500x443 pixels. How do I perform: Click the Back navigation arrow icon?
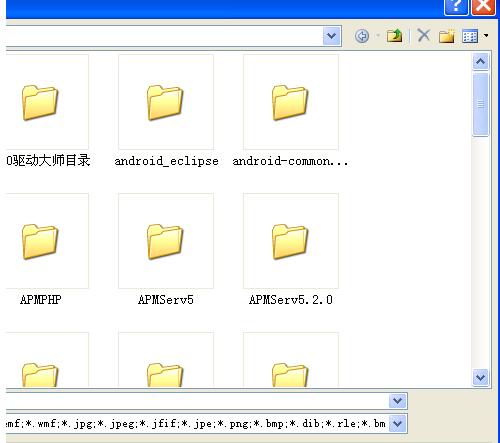[x=362, y=36]
